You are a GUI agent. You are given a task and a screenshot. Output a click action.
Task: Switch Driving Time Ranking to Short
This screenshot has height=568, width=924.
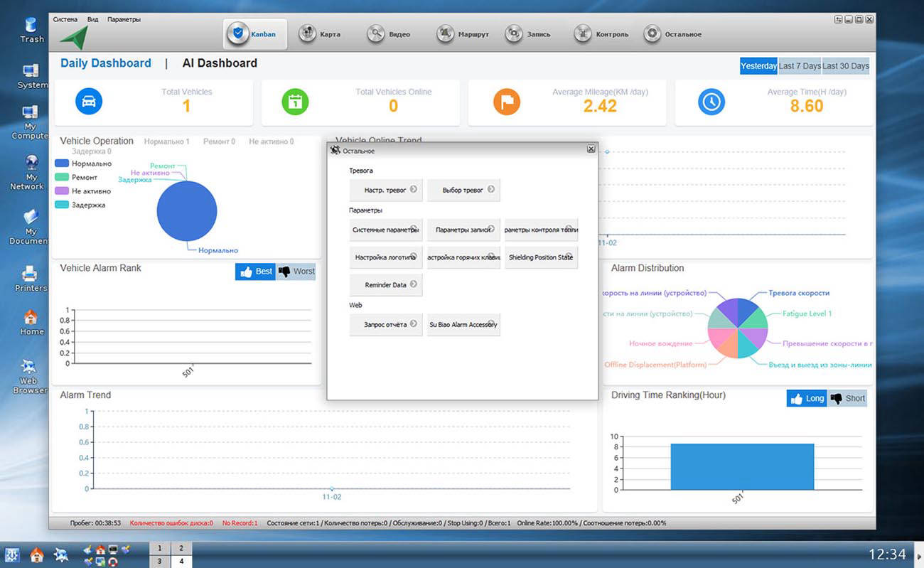847,399
